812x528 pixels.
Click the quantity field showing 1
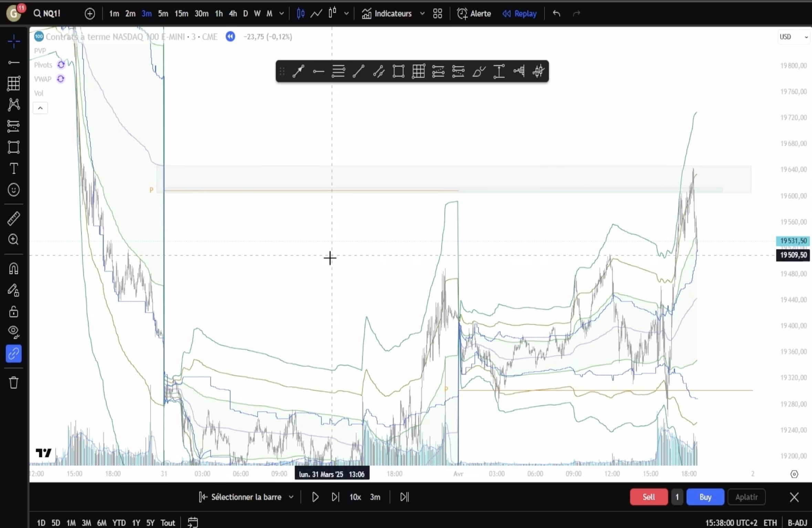pos(676,497)
